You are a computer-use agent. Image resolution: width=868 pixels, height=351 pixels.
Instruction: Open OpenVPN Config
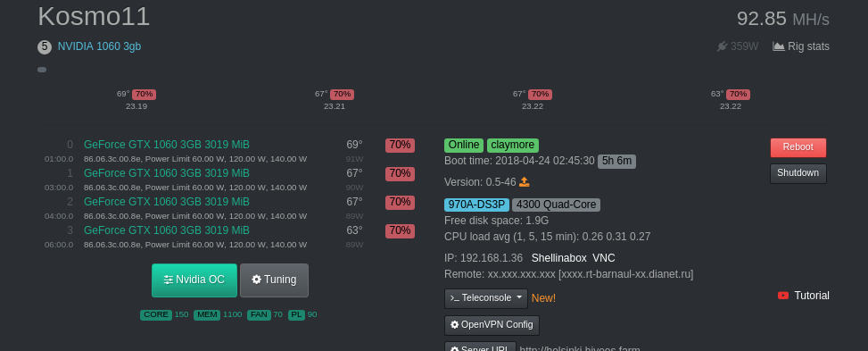click(492, 325)
